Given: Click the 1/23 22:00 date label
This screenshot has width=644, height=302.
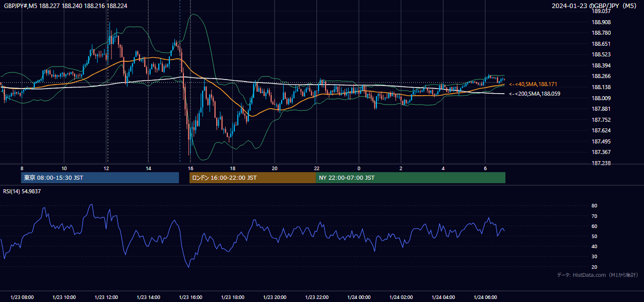Looking at the screenshot, I should [x=317, y=297].
